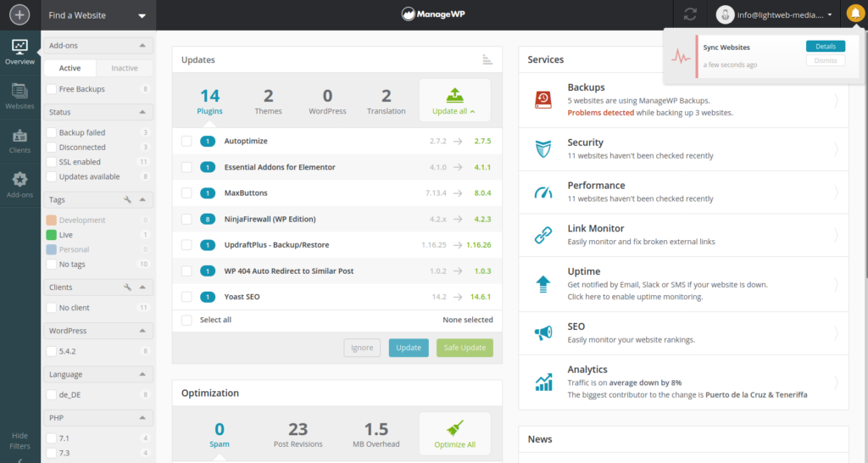This screenshot has height=463, width=868.
Task: Click the Hide Filters control
Action: click(x=19, y=443)
